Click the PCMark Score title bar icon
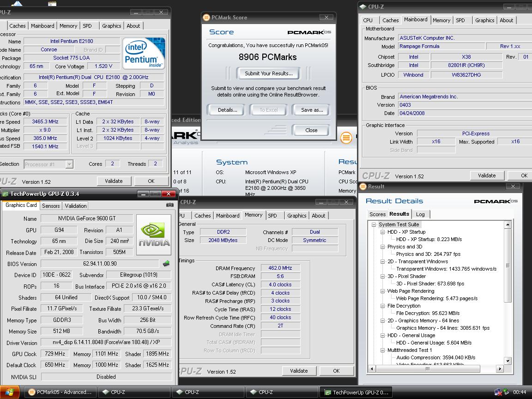Screen dimensions: 532x399 pyautogui.click(x=206, y=17)
